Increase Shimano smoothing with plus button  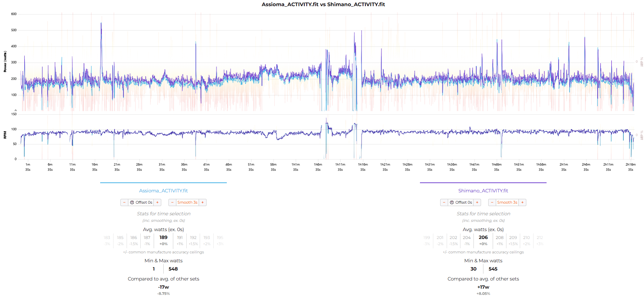coord(523,203)
